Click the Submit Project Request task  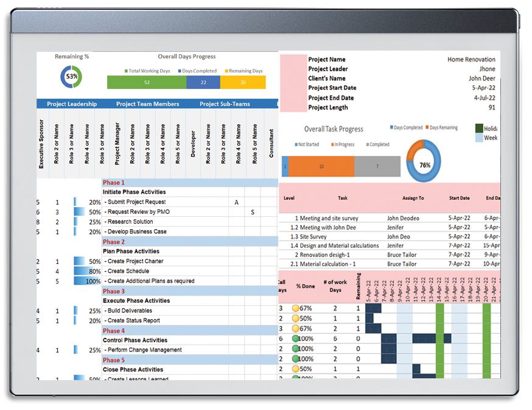pos(135,202)
